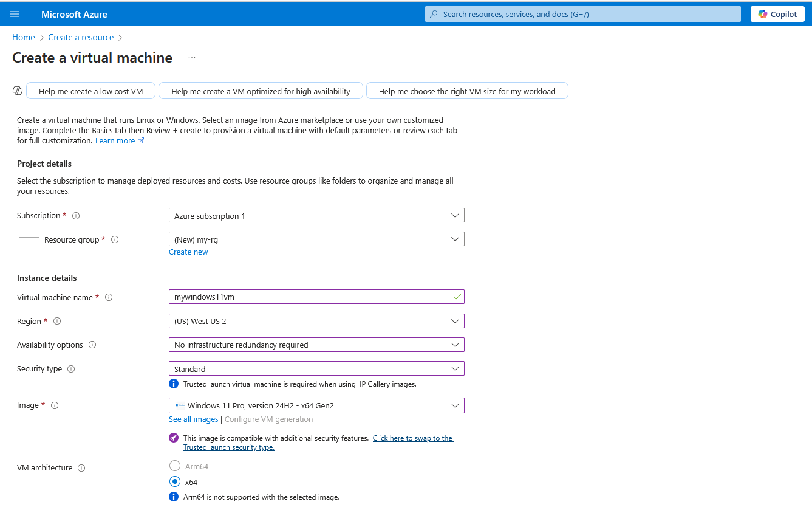This screenshot has width=812, height=510.
Task: Click the info icon next to Subscription
Action: coord(76,216)
